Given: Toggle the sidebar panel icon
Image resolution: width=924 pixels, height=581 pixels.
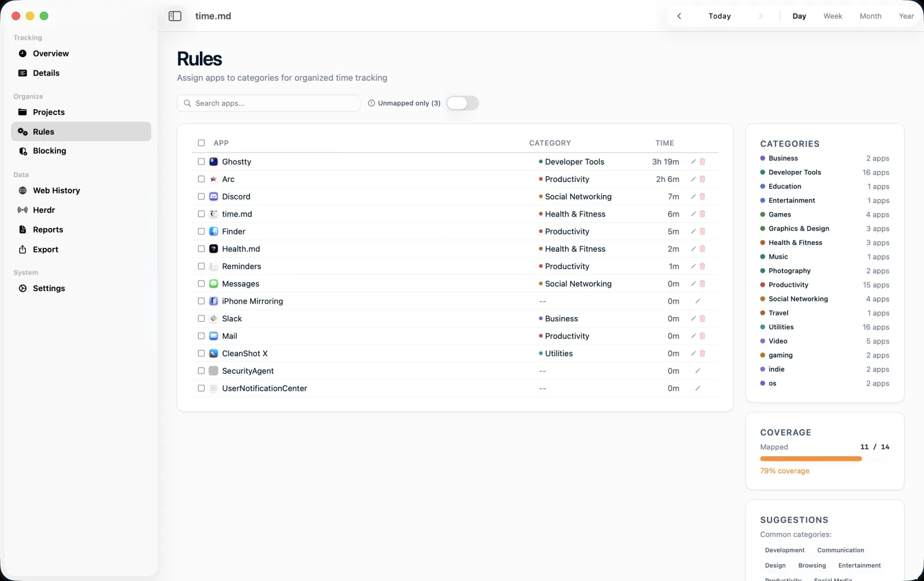Looking at the screenshot, I should [175, 16].
